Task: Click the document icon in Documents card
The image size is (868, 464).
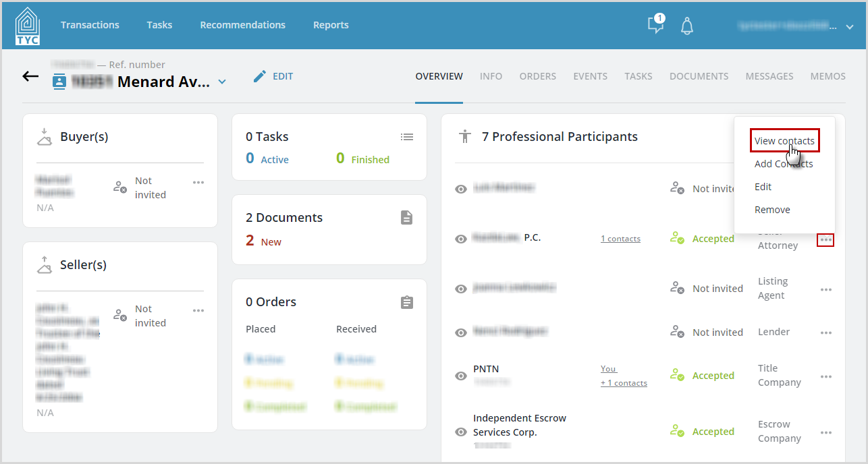Action: [x=406, y=217]
